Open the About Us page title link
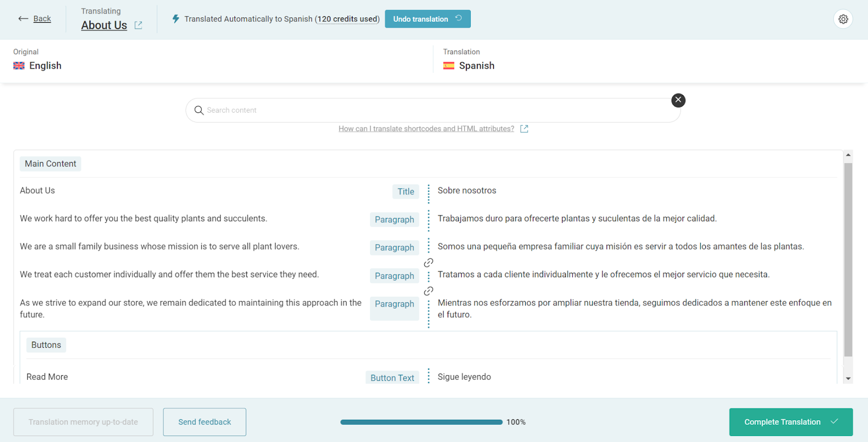The height and width of the screenshot is (442, 868). 104,25
